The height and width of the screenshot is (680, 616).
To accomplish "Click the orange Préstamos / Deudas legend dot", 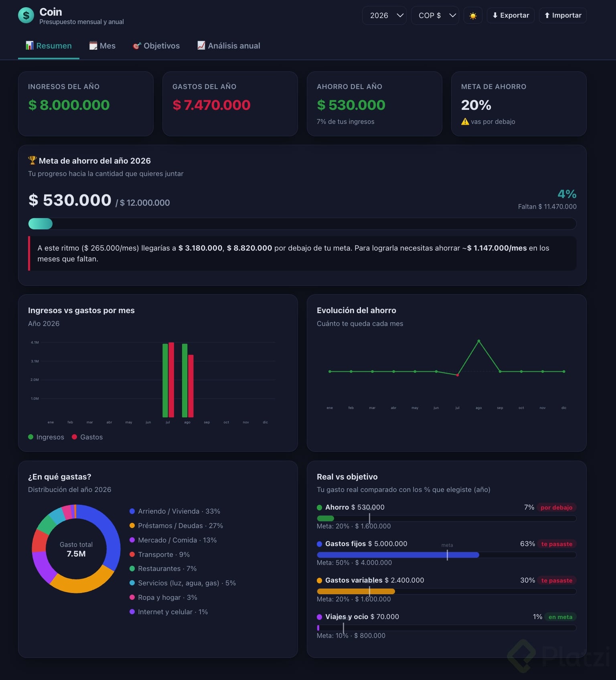I will (132, 526).
